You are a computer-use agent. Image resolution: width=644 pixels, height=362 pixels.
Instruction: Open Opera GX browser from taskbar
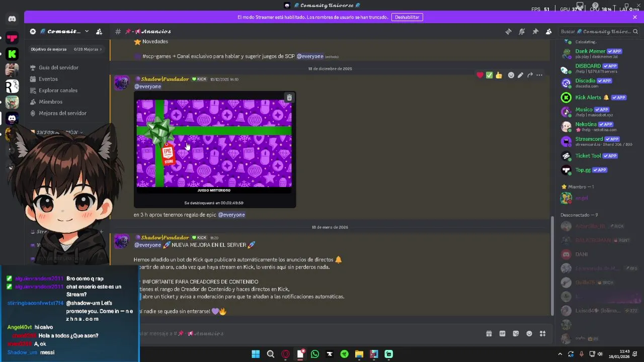[285, 354]
